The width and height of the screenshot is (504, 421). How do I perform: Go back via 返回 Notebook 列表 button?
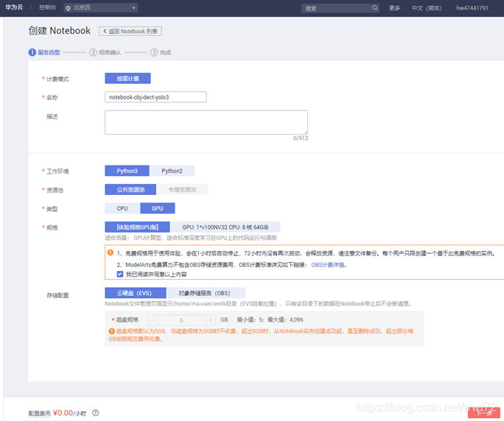(130, 31)
